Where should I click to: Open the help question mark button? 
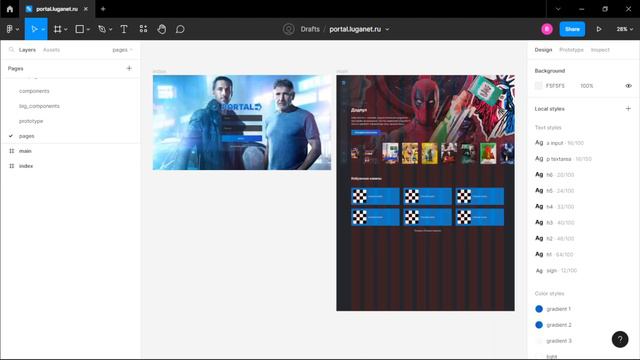(x=620, y=339)
